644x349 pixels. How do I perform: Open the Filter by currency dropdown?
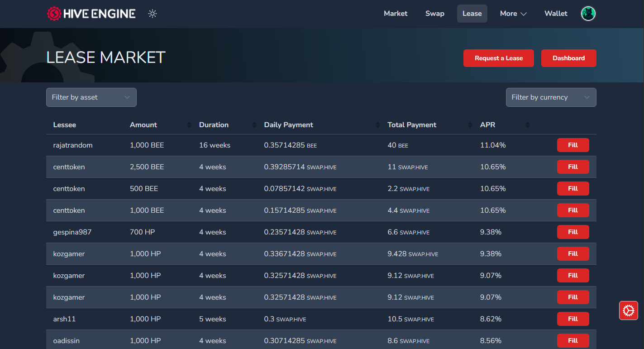point(551,97)
